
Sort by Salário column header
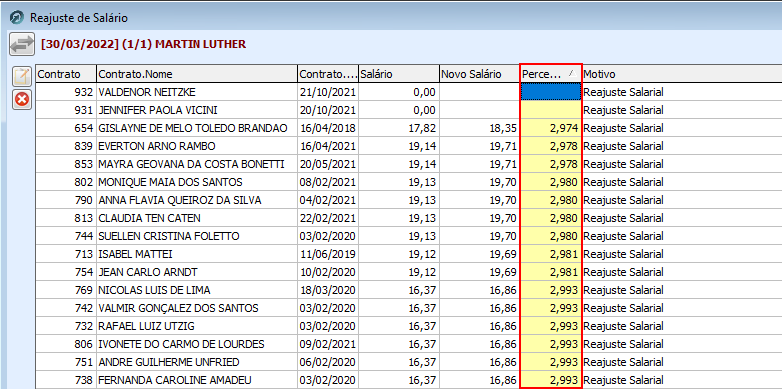(x=398, y=74)
